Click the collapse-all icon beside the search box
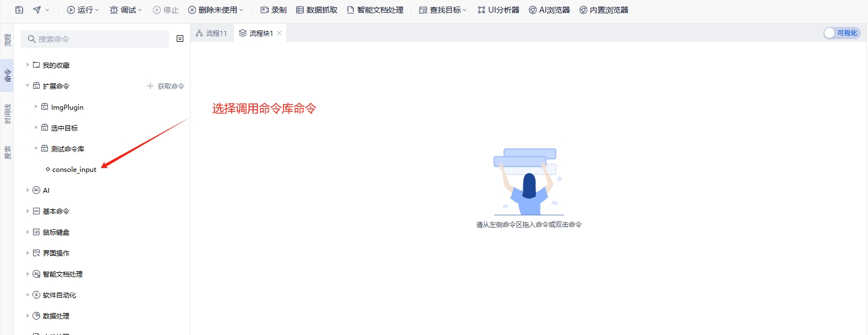This screenshot has height=335, width=868. pyautogui.click(x=180, y=39)
